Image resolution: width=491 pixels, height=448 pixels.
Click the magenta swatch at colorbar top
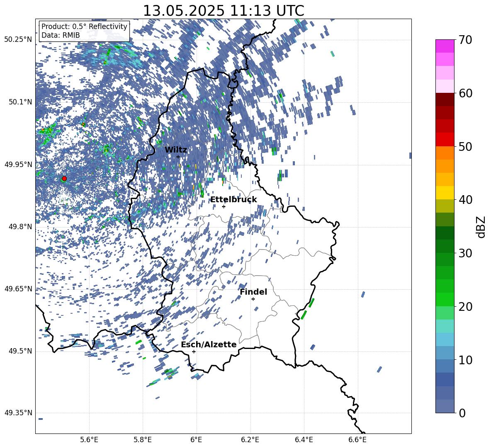click(x=445, y=46)
